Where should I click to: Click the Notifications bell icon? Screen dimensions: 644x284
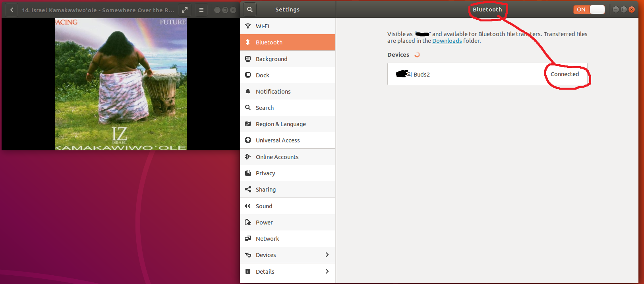(x=248, y=91)
